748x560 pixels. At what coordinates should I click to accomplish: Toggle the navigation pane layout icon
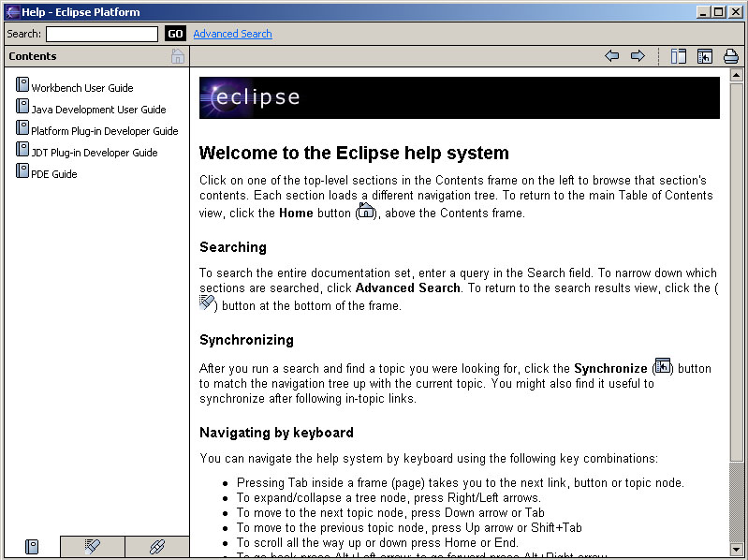[x=678, y=56]
